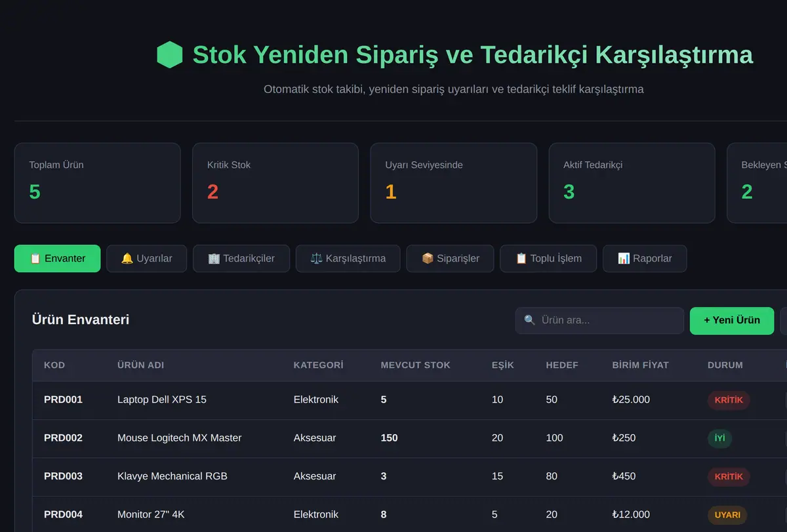787x532 pixels.
Task: Select product code PRD002
Action: coord(63,438)
